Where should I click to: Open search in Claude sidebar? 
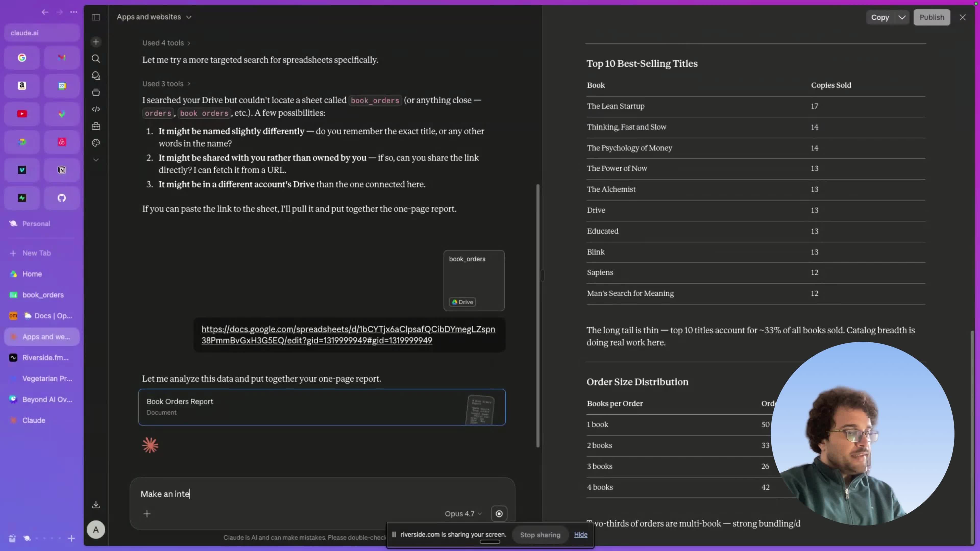[x=96, y=59]
